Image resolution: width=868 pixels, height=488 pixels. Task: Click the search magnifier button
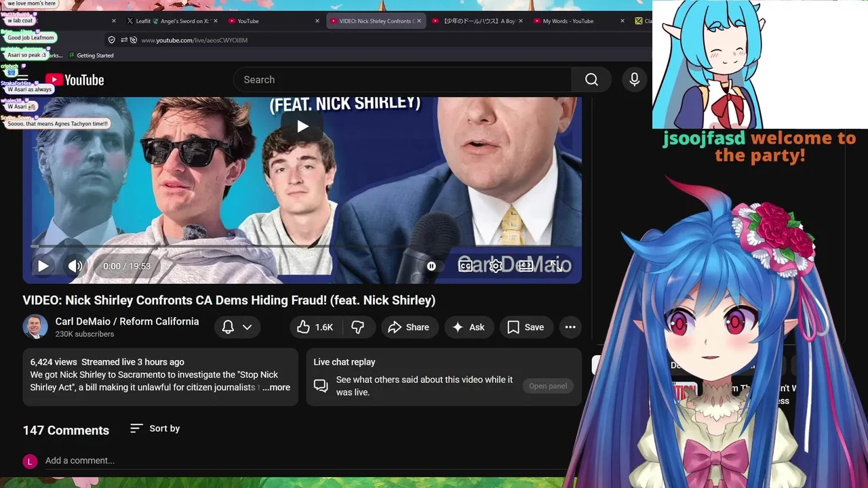[x=591, y=80]
